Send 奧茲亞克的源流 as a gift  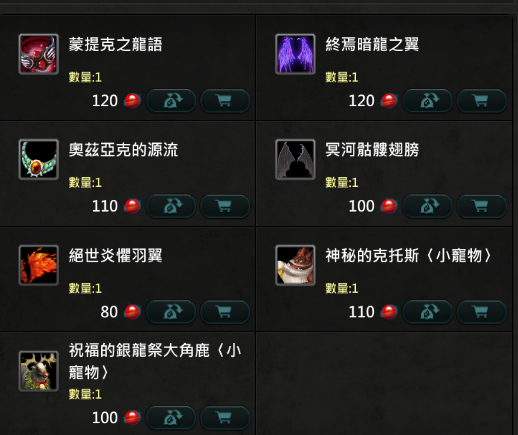coord(171,206)
